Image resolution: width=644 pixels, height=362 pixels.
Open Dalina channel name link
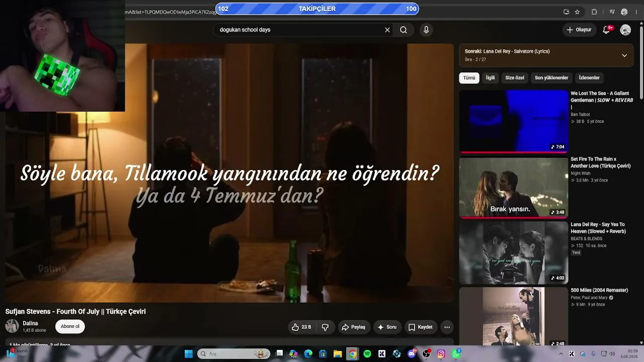[x=30, y=323]
